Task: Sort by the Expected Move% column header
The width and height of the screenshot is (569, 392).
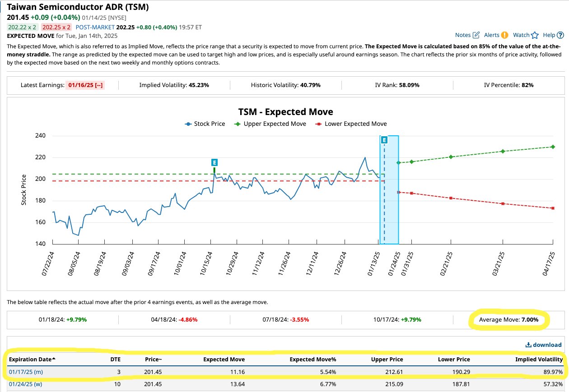Action: (312, 360)
